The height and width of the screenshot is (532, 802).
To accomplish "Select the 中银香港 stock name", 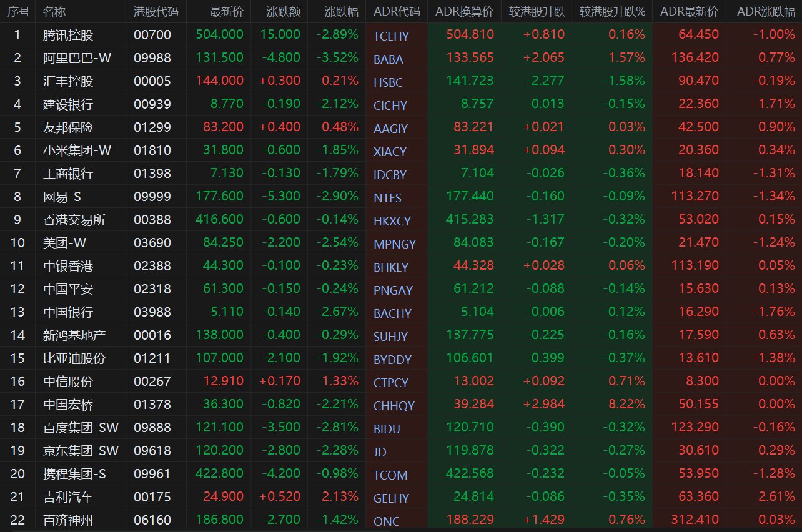I will click(x=69, y=265).
